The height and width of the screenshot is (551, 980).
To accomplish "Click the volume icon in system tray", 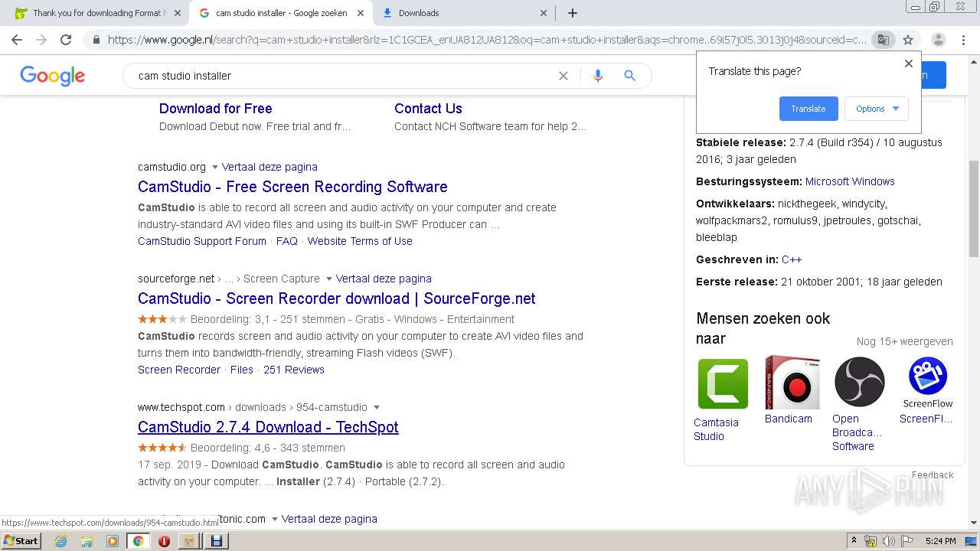I will pos(888,541).
